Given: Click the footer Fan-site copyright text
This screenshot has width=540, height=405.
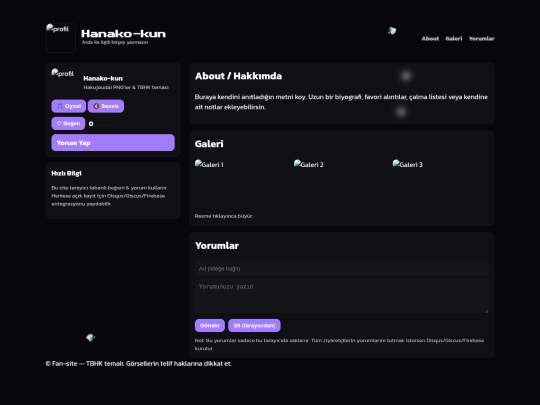Looking at the screenshot, I should (x=138, y=364).
